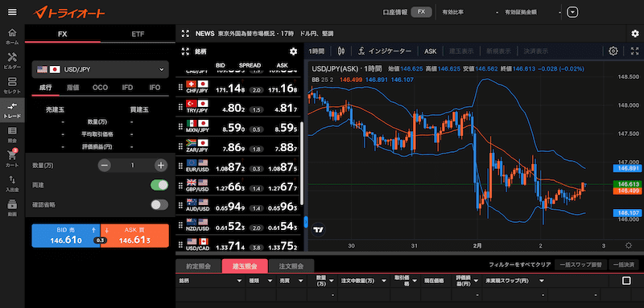Expand the NEWS panel fullscreen icon
Image resolution: width=644 pixels, height=308 pixels.
(x=186, y=33)
